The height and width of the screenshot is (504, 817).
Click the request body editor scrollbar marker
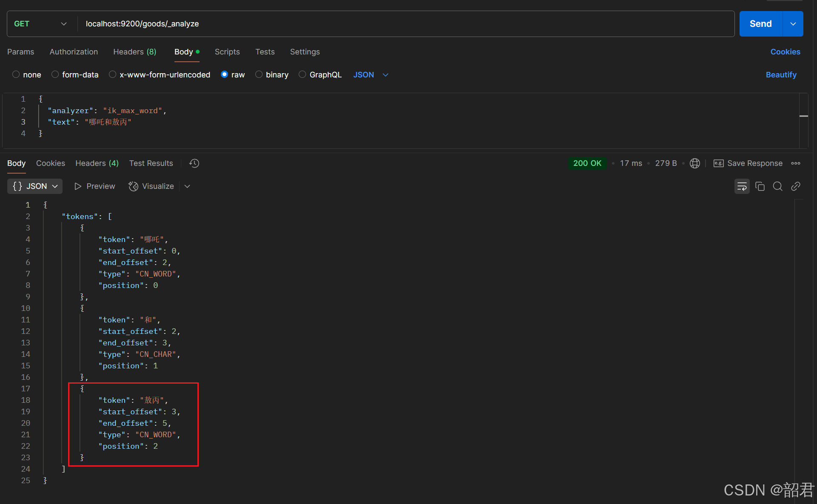(803, 116)
